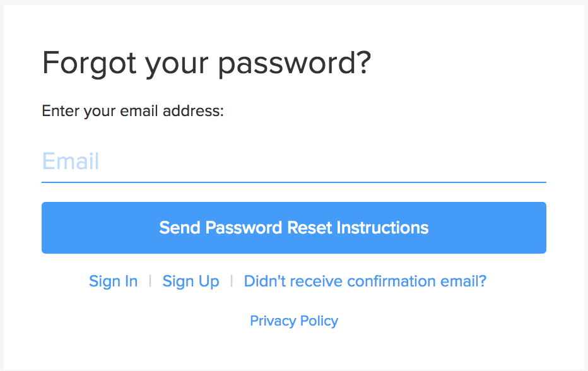Open the Sign In link
588x371 pixels.
(x=114, y=281)
